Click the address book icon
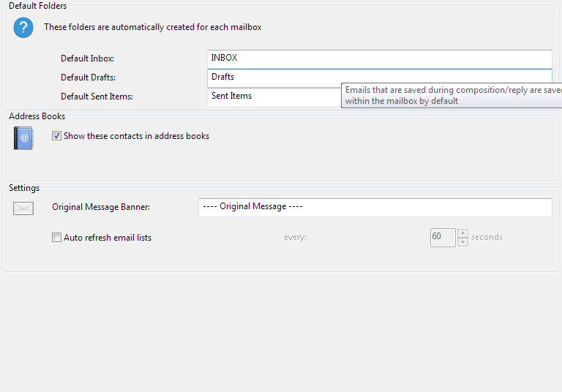The height and width of the screenshot is (392, 562). click(x=23, y=137)
